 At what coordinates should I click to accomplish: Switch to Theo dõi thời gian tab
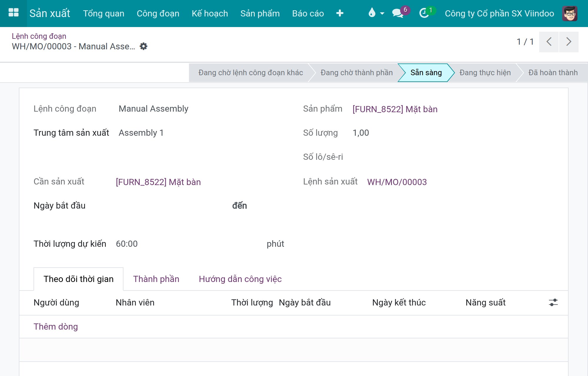point(78,279)
